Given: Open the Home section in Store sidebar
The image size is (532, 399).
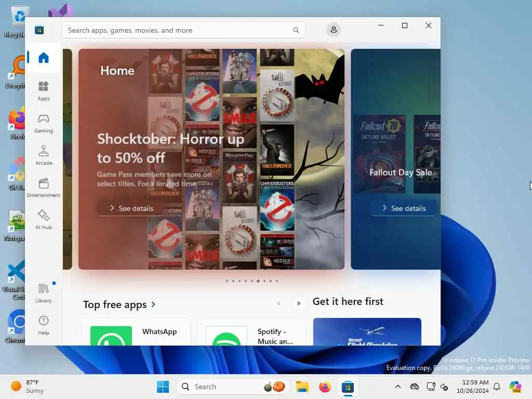Looking at the screenshot, I should pyautogui.click(x=44, y=58).
